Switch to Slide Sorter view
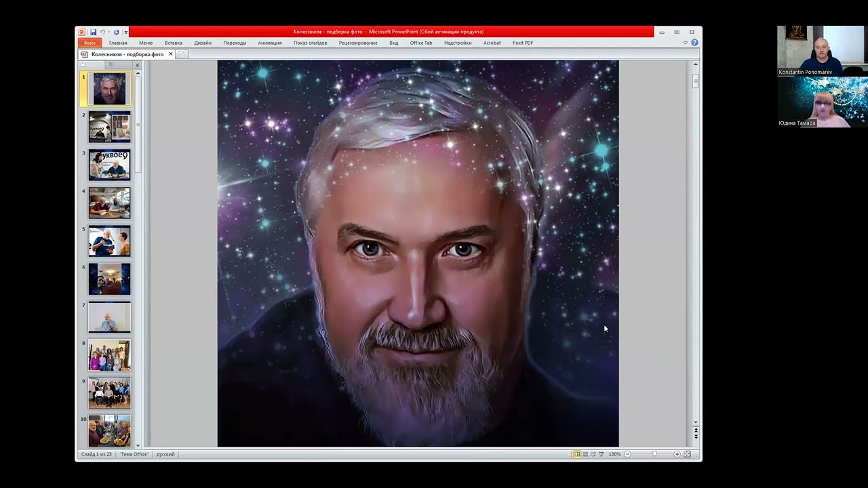The image size is (868, 488). 585,454
